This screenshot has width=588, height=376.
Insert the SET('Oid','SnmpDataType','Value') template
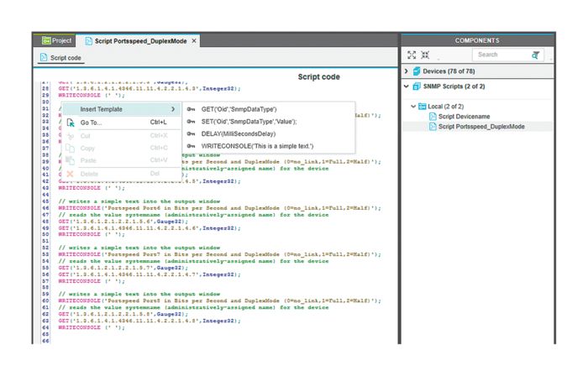[269, 122]
